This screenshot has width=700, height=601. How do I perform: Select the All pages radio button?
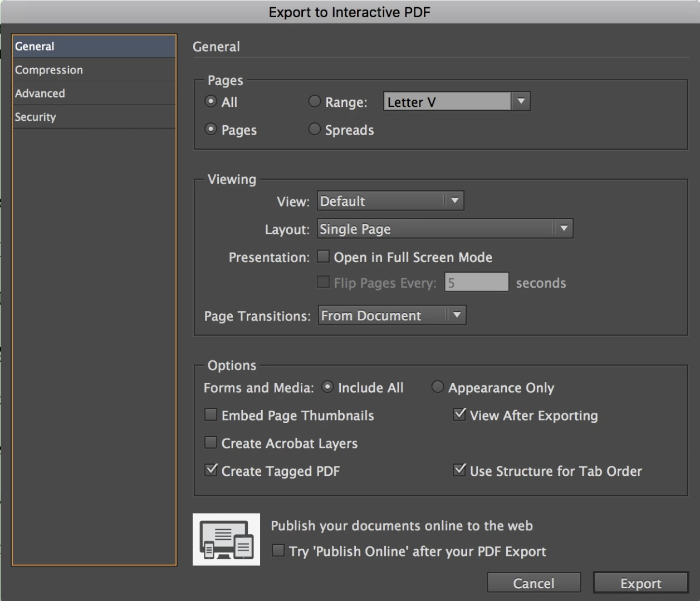pos(211,101)
